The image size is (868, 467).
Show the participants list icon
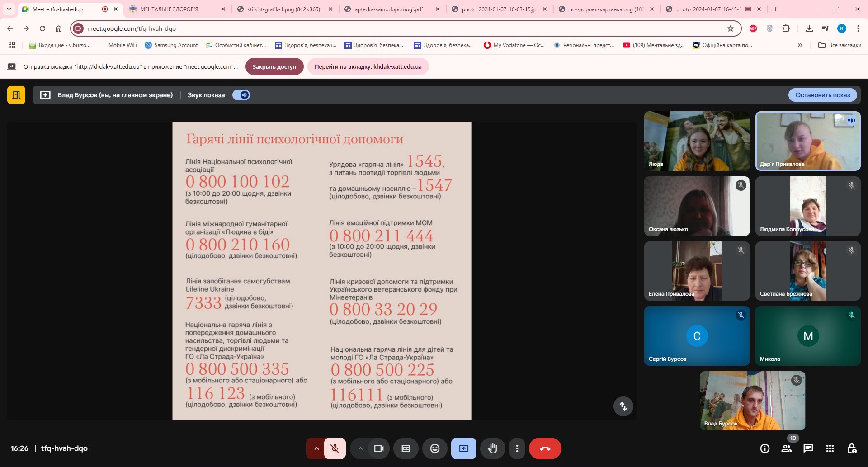pos(786,448)
